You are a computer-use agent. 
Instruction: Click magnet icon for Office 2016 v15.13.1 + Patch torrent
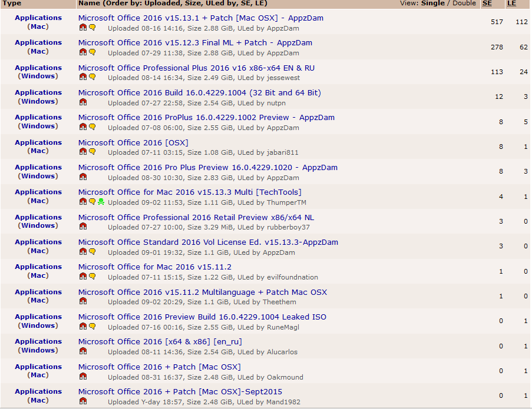pyautogui.click(x=83, y=28)
